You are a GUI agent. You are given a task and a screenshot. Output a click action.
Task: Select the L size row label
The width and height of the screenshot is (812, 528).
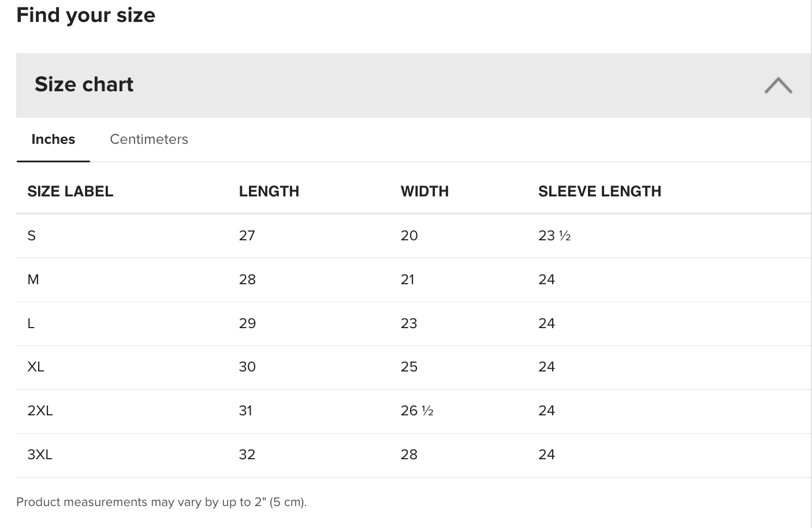[x=31, y=324]
